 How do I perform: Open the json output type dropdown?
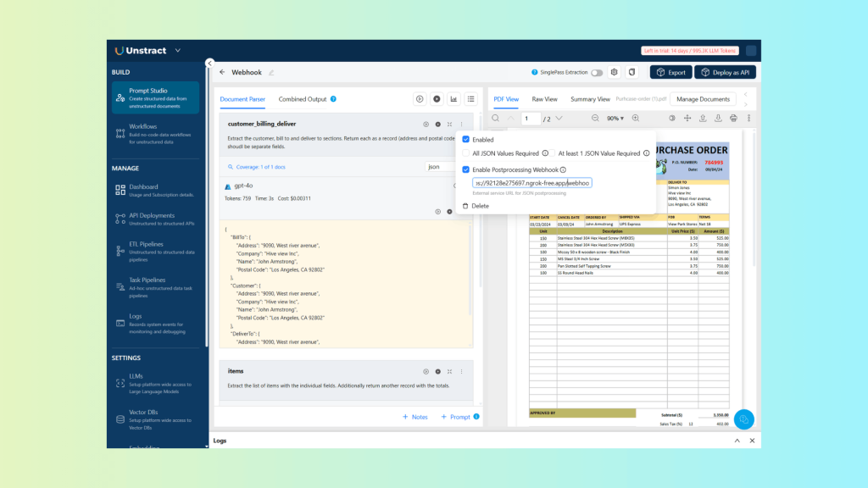[442, 167]
